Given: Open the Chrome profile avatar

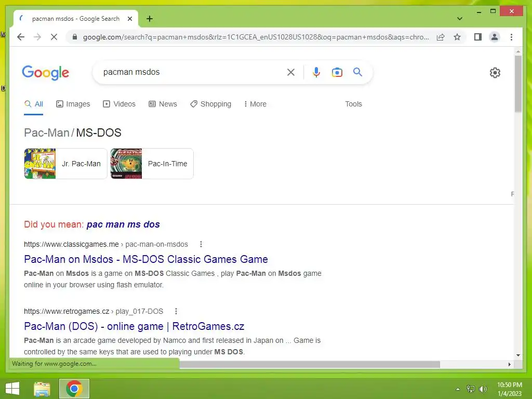Looking at the screenshot, I should 495,37.
